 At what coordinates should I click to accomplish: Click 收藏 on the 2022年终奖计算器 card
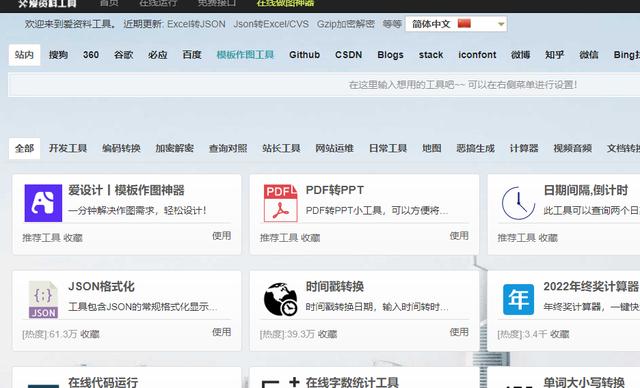[x=560, y=335]
